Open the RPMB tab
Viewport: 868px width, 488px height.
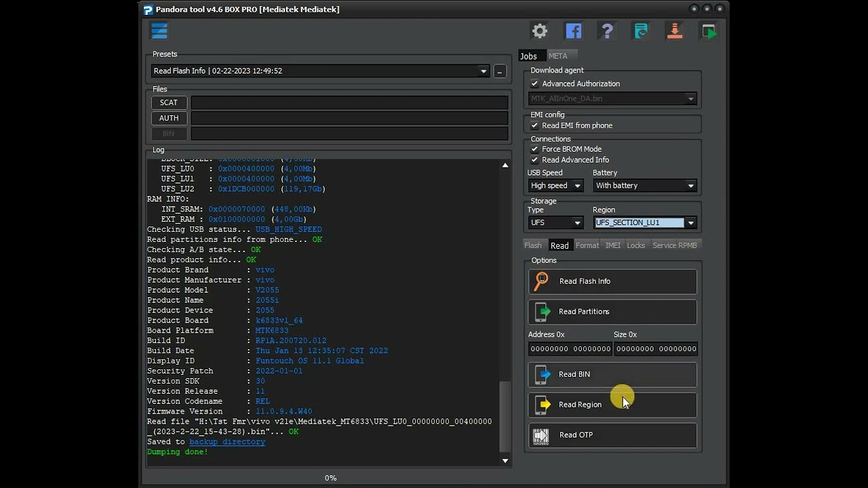pyautogui.click(x=688, y=245)
